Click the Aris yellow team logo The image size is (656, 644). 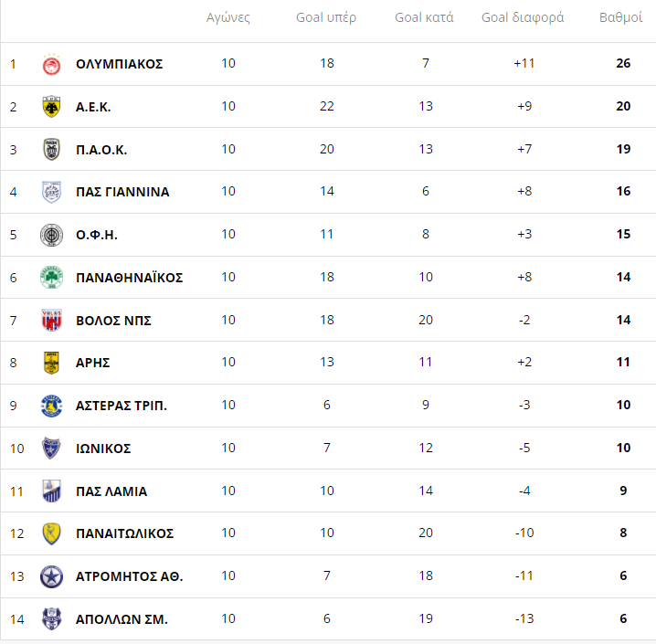point(51,363)
